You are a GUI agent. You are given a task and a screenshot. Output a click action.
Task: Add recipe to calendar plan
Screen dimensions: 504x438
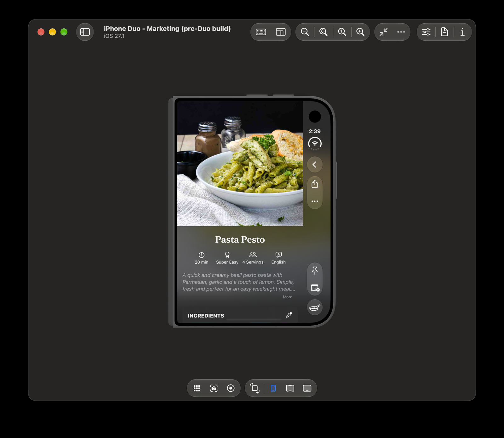point(315,288)
